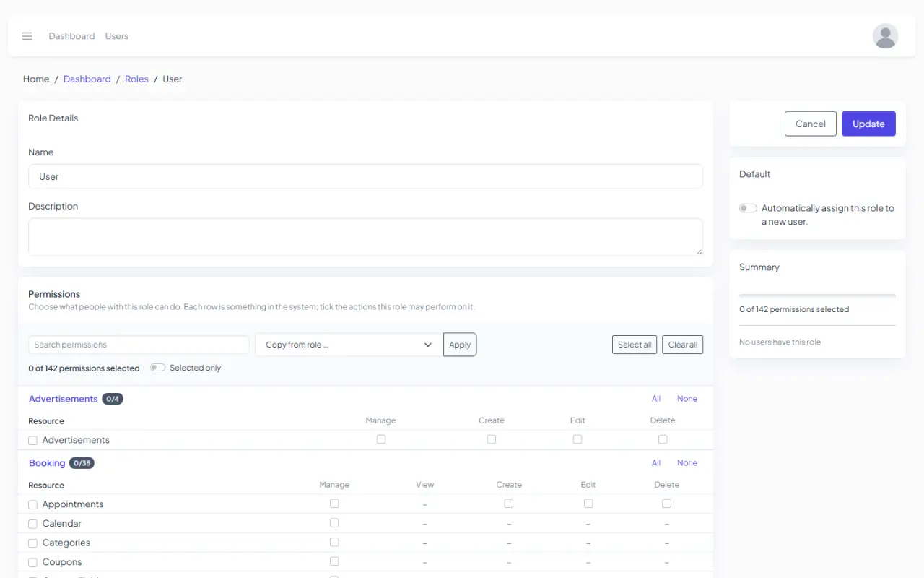The height and width of the screenshot is (578, 924).
Task: Check Delete for Appointments
Action: click(667, 504)
